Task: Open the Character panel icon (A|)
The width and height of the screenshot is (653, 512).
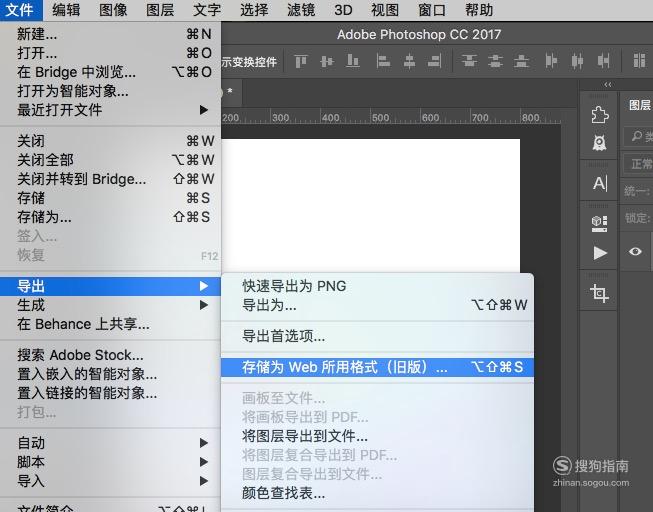Action: click(600, 183)
